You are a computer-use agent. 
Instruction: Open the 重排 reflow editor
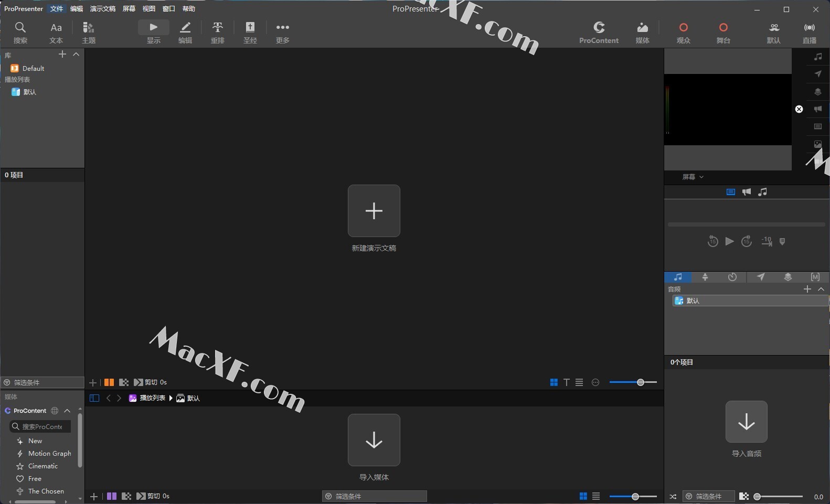tap(218, 33)
